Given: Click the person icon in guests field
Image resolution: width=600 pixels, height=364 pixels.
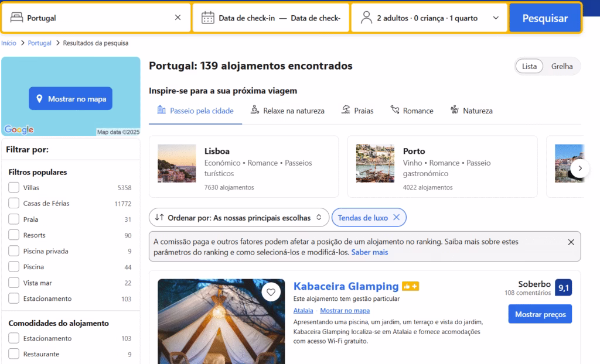Looking at the screenshot, I should (366, 18).
